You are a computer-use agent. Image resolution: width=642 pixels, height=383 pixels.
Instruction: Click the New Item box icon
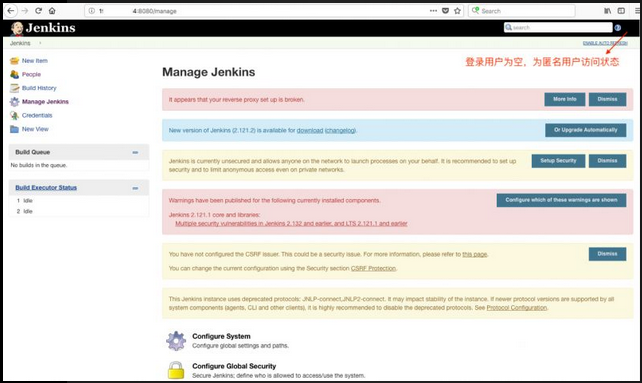coord(14,61)
